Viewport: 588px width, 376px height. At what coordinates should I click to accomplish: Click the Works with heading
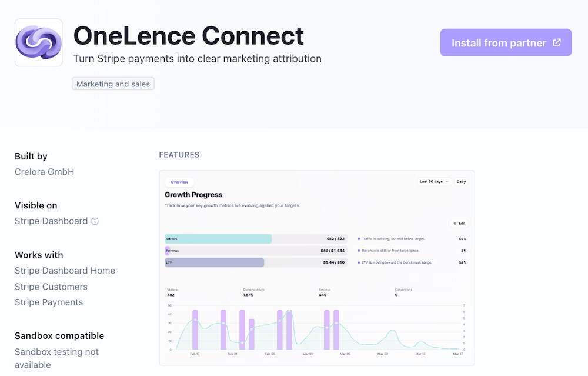pos(39,255)
